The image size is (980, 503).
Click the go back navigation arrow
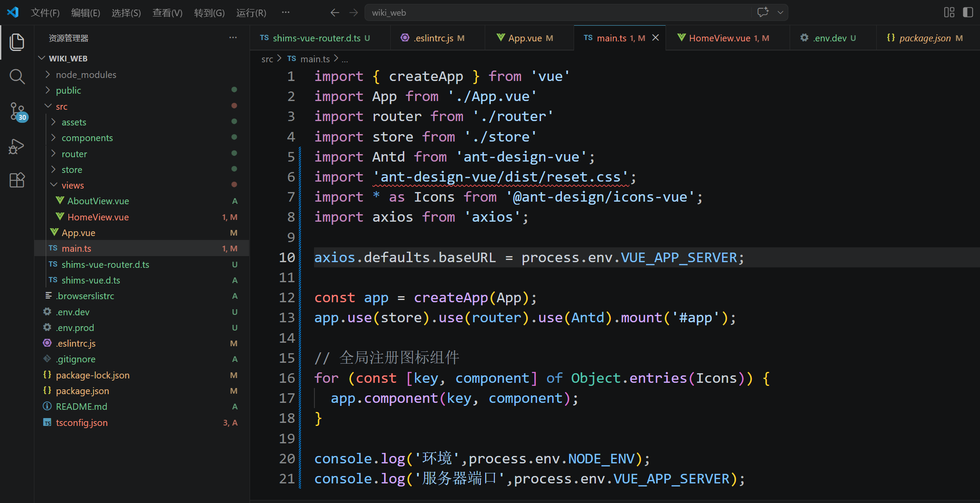[x=335, y=13]
